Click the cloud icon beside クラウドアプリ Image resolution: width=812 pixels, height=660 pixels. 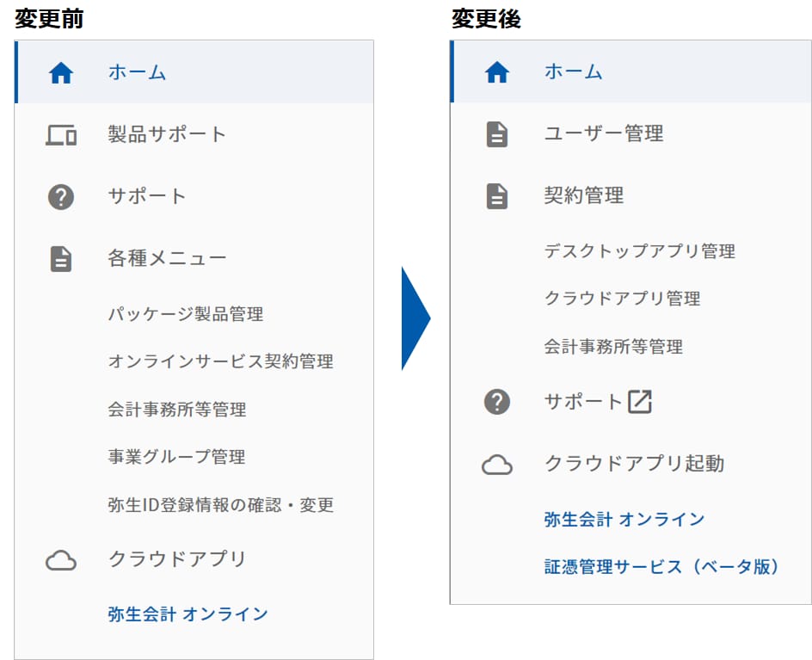coord(61,561)
